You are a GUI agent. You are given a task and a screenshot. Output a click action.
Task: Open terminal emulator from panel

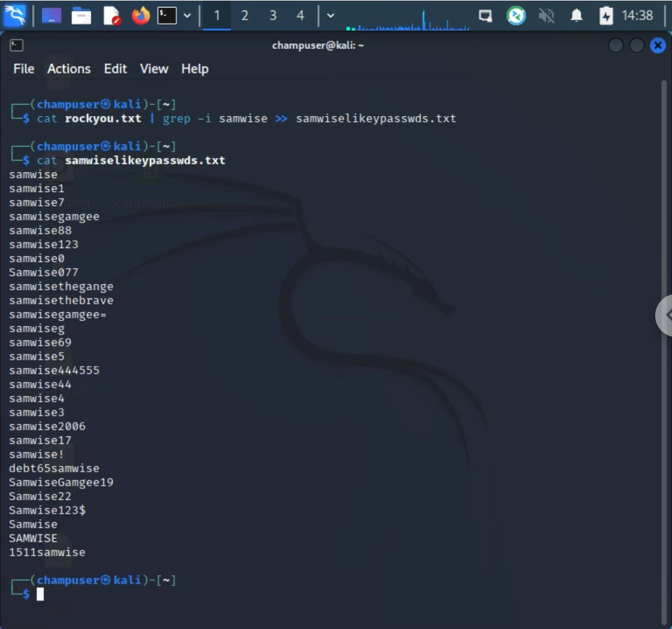167,16
